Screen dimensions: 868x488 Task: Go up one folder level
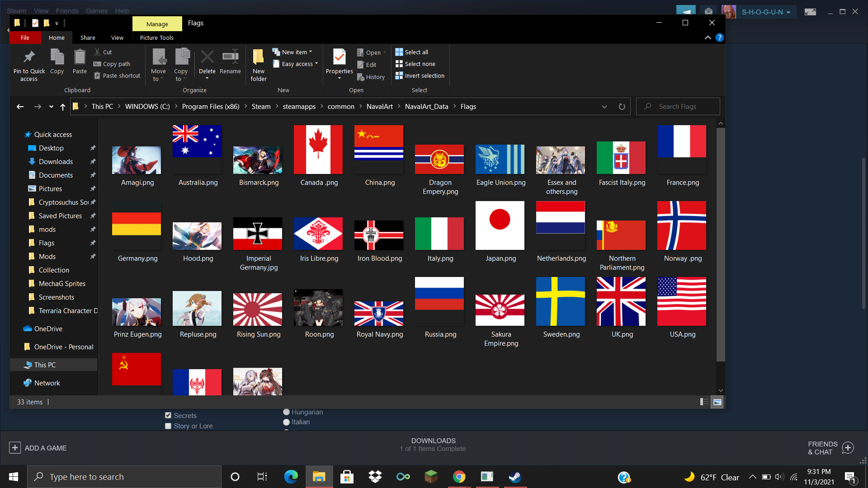coord(63,107)
